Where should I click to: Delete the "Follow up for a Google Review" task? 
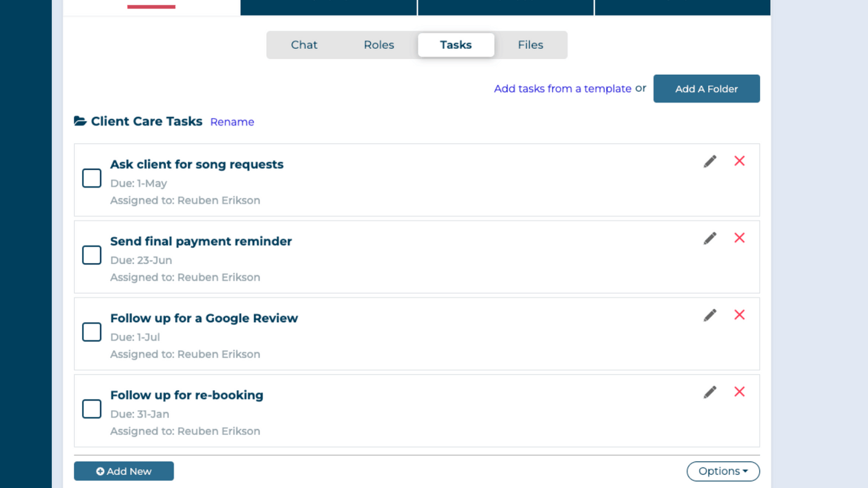click(x=739, y=314)
